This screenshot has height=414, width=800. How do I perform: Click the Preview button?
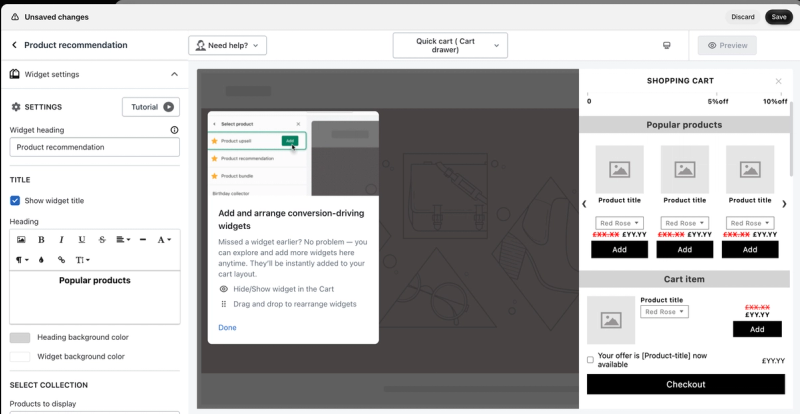(728, 45)
